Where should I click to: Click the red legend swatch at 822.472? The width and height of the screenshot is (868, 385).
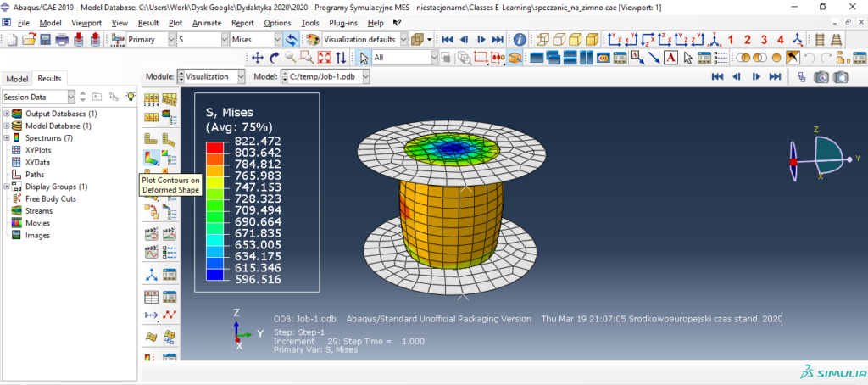tap(214, 148)
